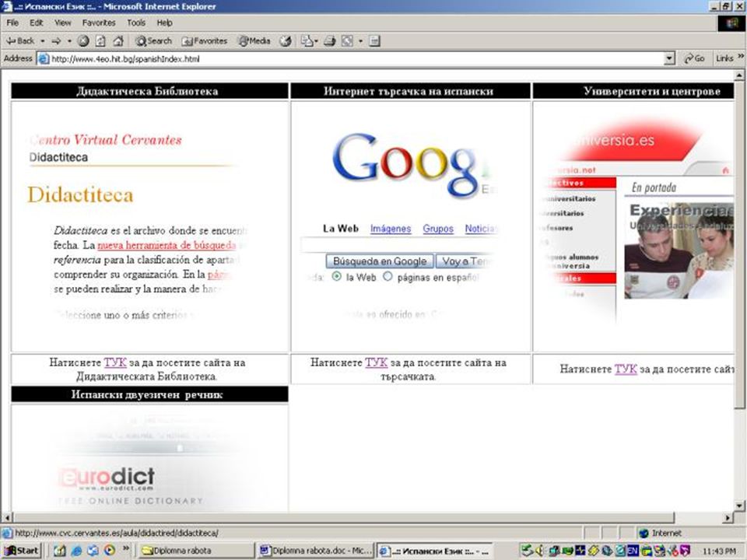Open the Edit menu
This screenshot has height=560, width=747.
coord(37,23)
